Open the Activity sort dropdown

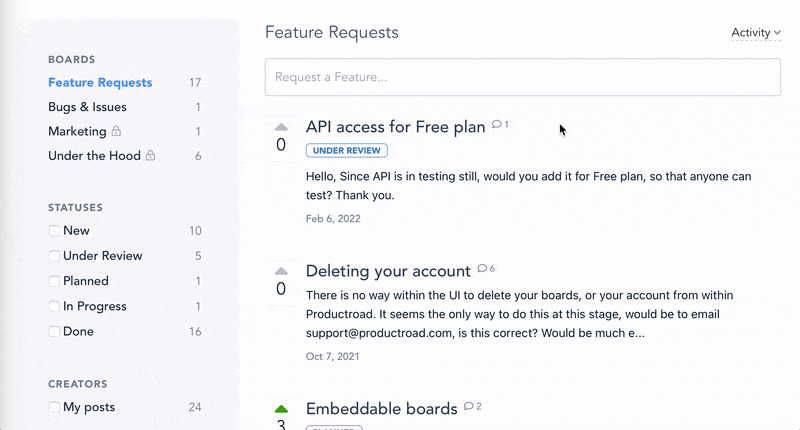click(x=756, y=33)
